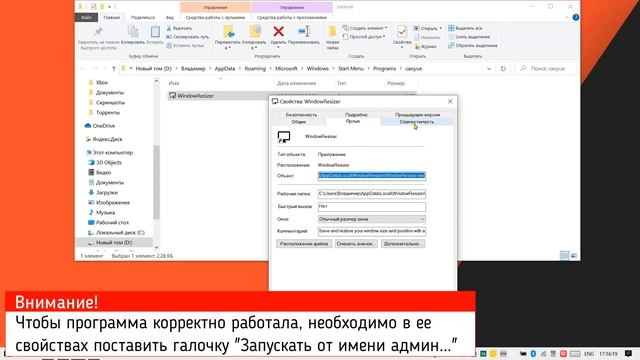Click the Advanced (Дополнительно) button
Image resolution: width=640 pixels, height=360 pixels.
(402, 244)
